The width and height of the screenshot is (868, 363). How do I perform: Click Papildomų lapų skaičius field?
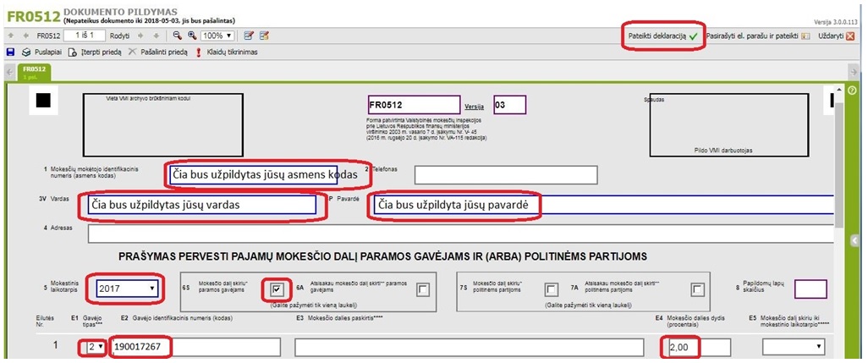tap(810, 289)
